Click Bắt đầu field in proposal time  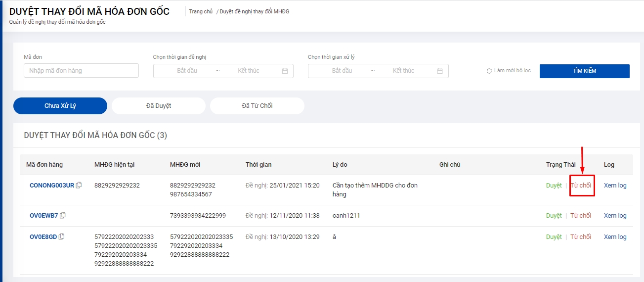tap(187, 71)
